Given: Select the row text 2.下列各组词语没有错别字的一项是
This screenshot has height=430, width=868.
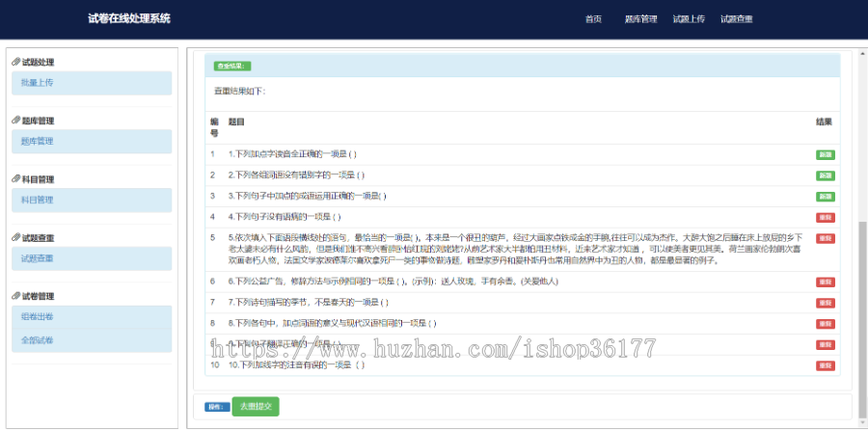Looking at the screenshot, I should pyautogui.click(x=297, y=175).
